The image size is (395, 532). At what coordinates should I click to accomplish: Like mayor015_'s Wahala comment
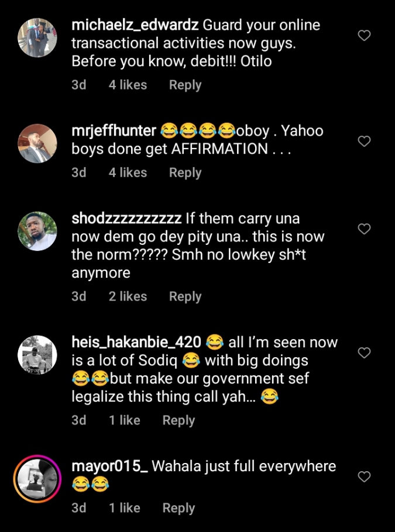[364, 476]
